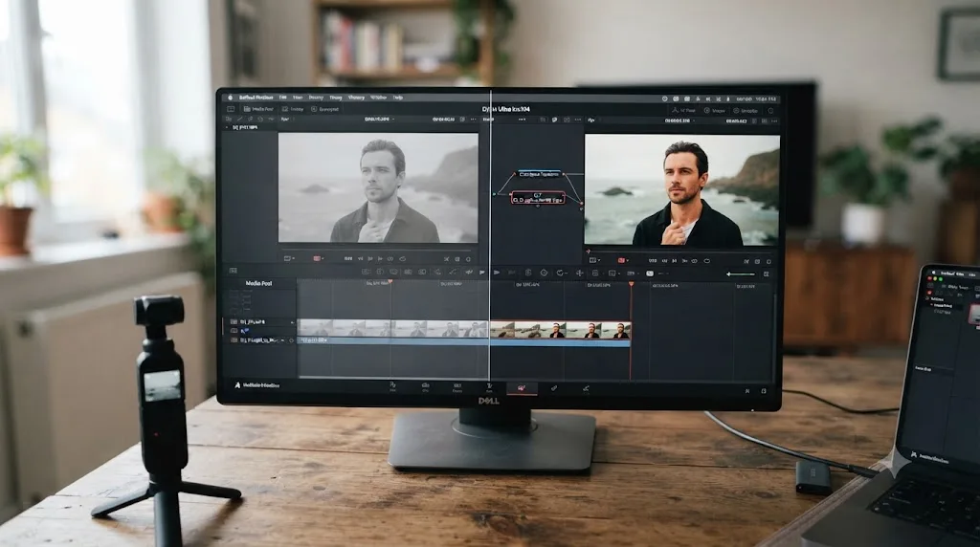Play the right color viewer

(x=674, y=260)
